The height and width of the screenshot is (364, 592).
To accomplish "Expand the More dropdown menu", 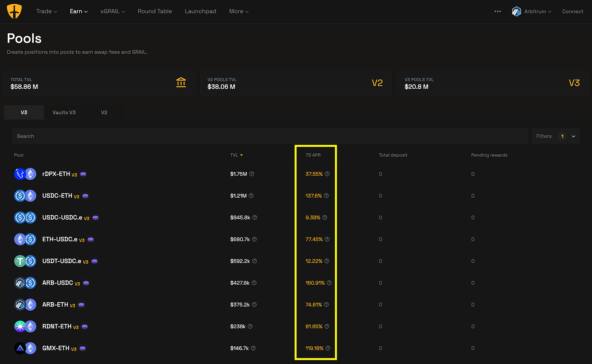I will pyautogui.click(x=239, y=11).
